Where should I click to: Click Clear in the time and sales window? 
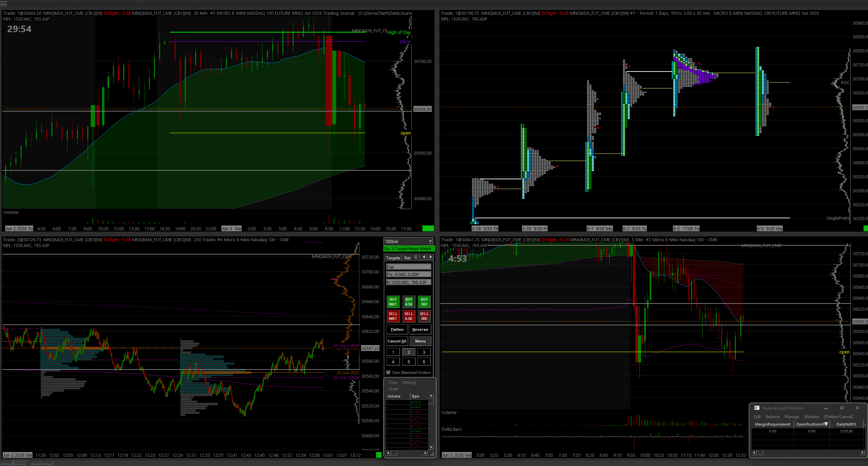click(x=393, y=383)
